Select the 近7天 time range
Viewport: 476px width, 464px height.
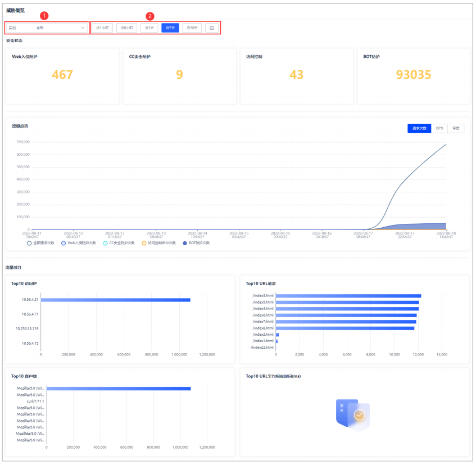pos(170,28)
